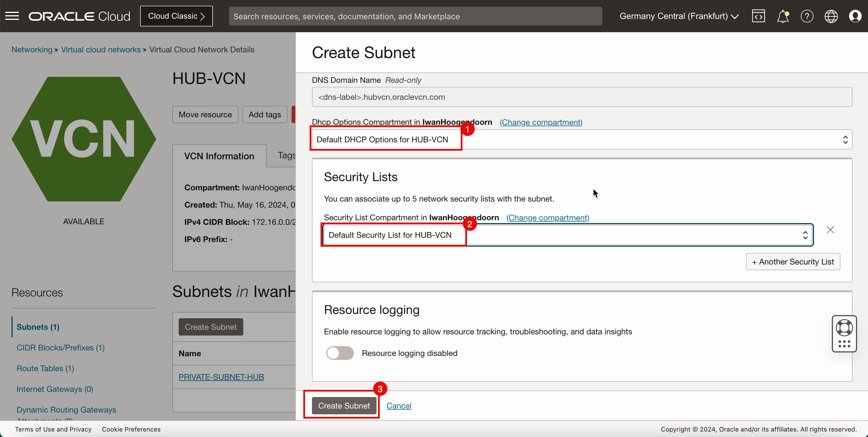Click the DNS Domain Name read-only input field
The height and width of the screenshot is (437, 868).
click(x=581, y=97)
